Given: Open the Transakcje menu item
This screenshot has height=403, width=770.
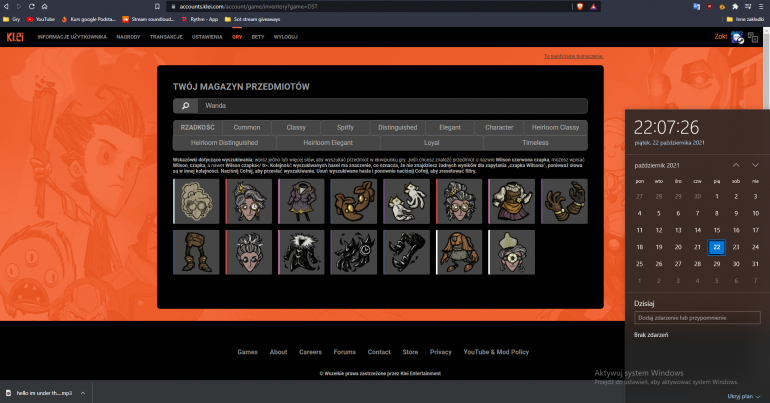Looking at the screenshot, I should pos(166,37).
